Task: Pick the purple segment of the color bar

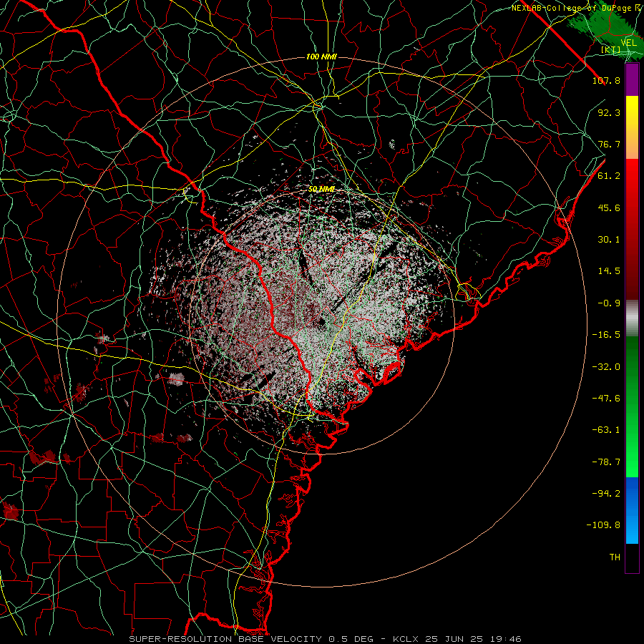Action: pyautogui.click(x=632, y=79)
